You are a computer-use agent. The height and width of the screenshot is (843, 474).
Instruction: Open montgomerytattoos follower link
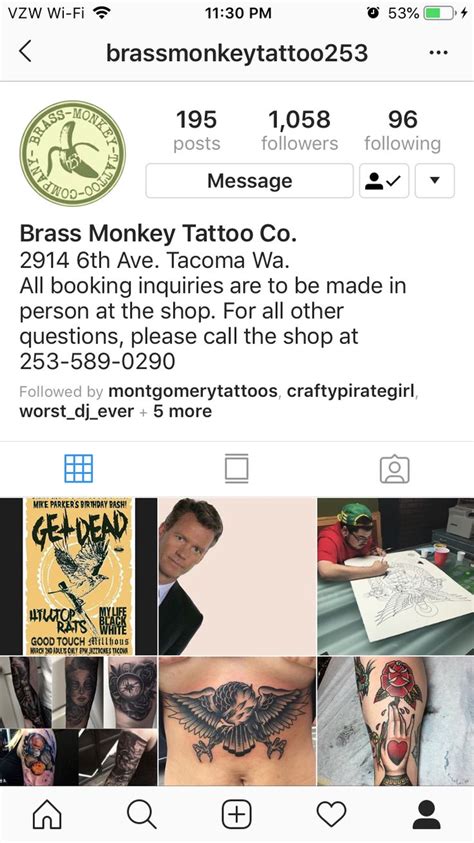coord(193,391)
